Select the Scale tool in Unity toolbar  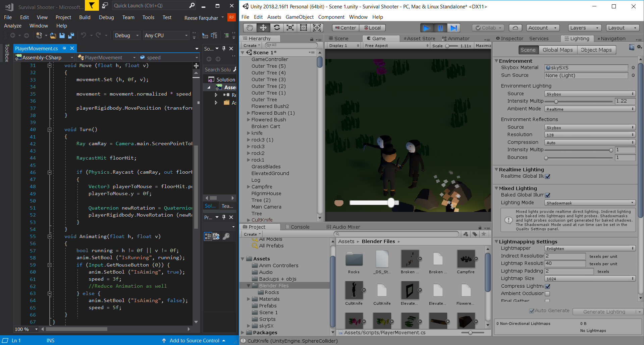(x=290, y=28)
